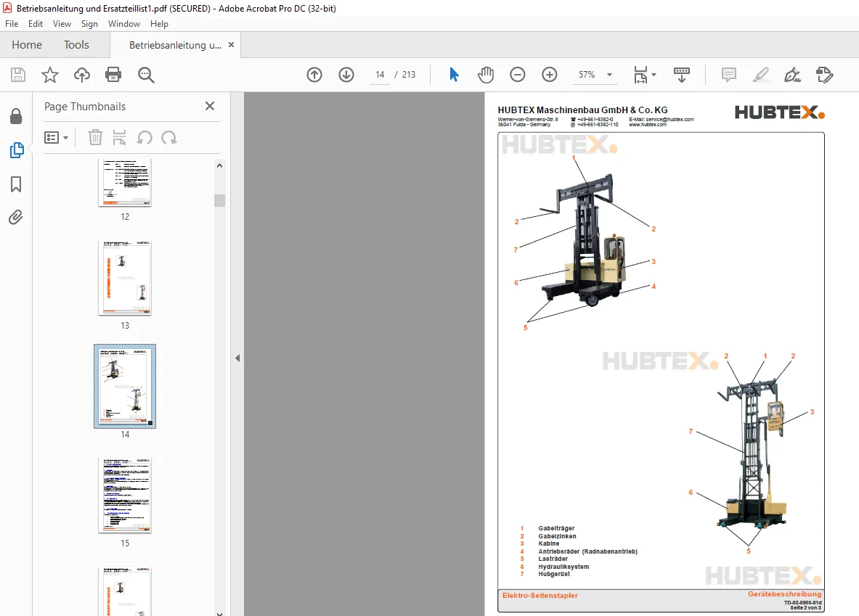Select page 12 thumbnail

[125, 183]
